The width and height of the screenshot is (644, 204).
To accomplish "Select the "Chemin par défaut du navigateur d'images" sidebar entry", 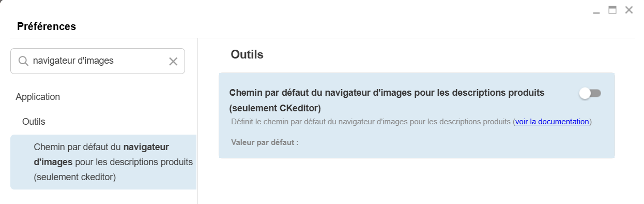I will click(103, 162).
